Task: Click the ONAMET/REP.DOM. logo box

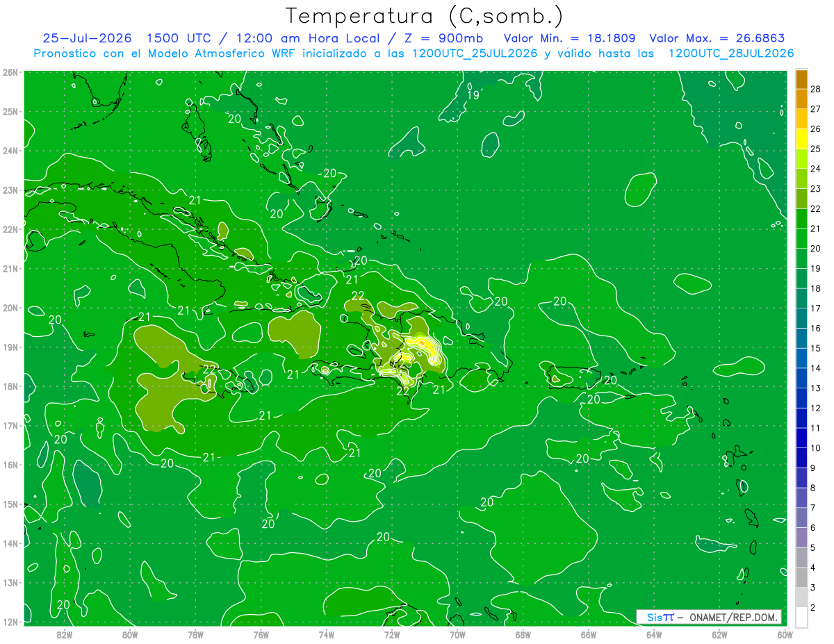Action: pos(708,617)
